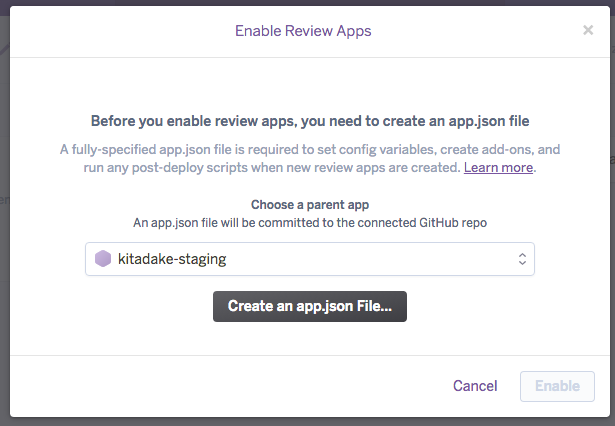615x426 pixels.
Task: Click Create an app.json File button
Action: [x=310, y=306]
